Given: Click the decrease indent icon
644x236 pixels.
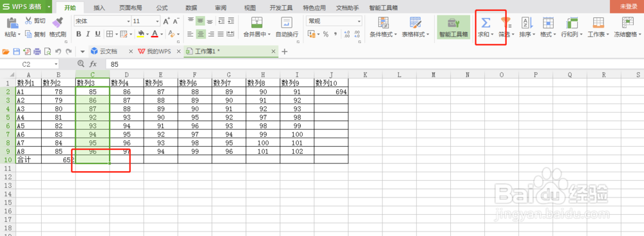Looking at the screenshot, I should tap(222, 21).
